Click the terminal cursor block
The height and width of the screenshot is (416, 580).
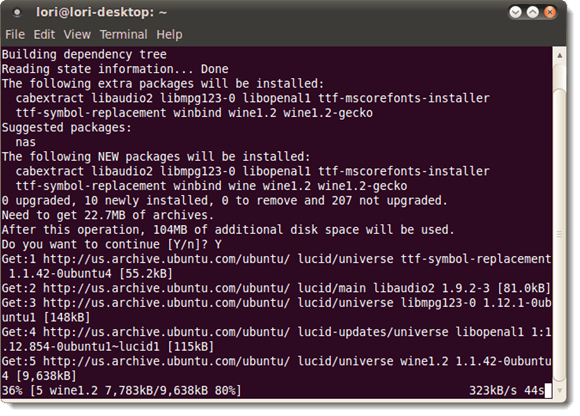pyautogui.click(x=548, y=390)
